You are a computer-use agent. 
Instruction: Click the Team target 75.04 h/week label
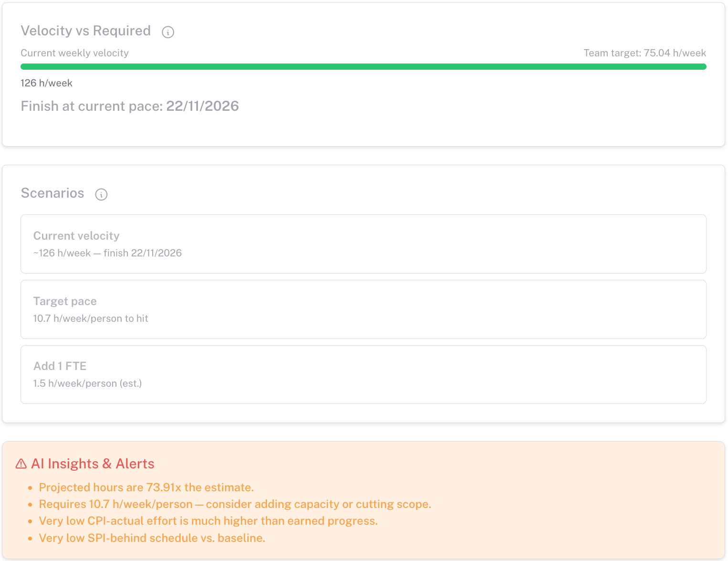point(645,53)
